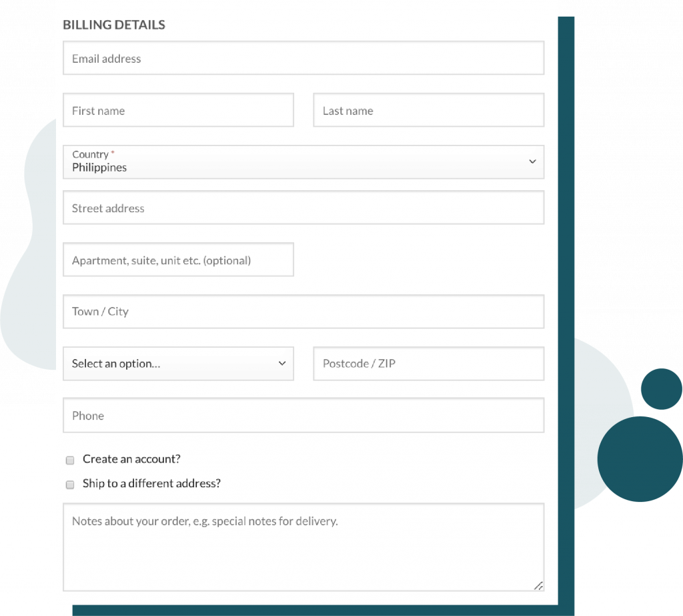683x616 pixels.
Task: Focus the Apartment, suite, unit field
Action: pyautogui.click(x=178, y=260)
